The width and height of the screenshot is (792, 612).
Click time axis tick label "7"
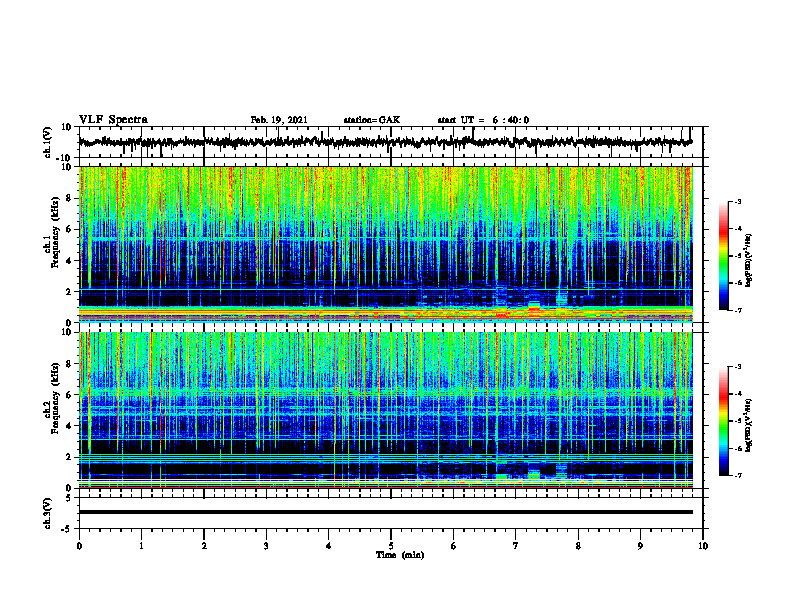[516, 546]
